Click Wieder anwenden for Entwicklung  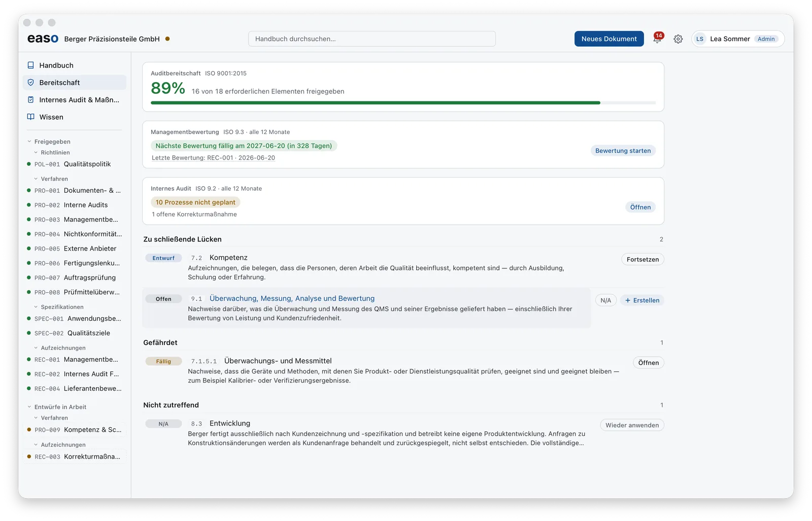pos(632,425)
